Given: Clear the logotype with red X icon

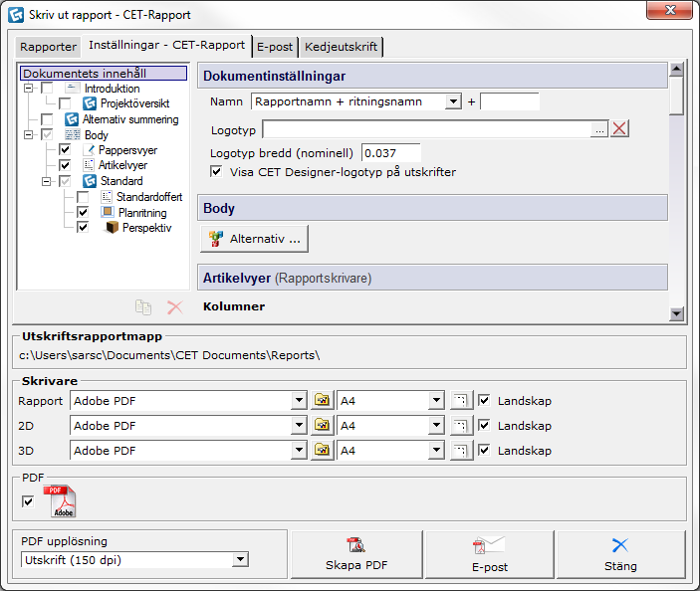Looking at the screenshot, I should pos(619,128).
